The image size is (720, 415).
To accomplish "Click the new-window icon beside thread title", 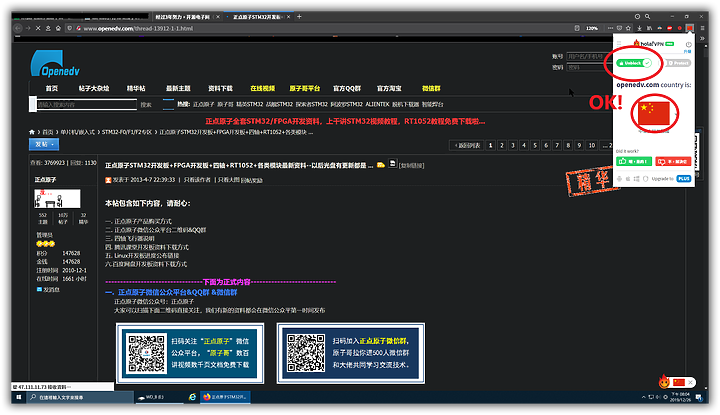I will tap(393, 163).
